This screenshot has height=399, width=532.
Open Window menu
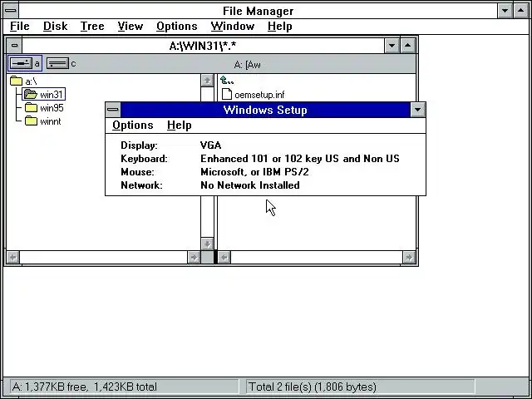point(233,26)
